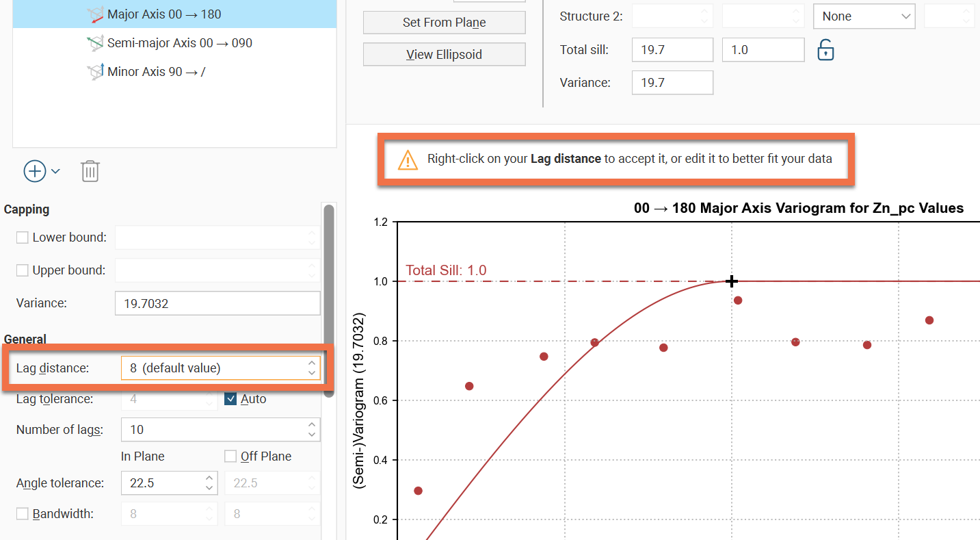Delete using the trash can icon
This screenshot has height=540, width=980.
90,171
